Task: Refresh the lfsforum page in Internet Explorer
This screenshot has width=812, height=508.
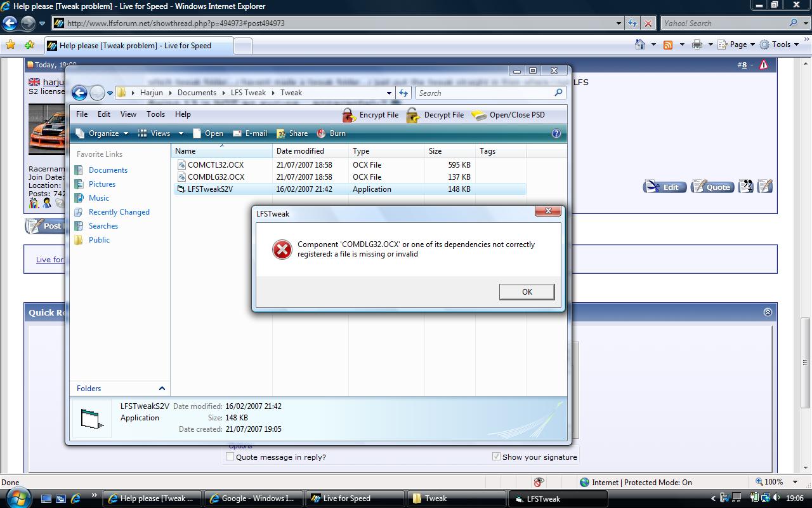Action: [632, 23]
